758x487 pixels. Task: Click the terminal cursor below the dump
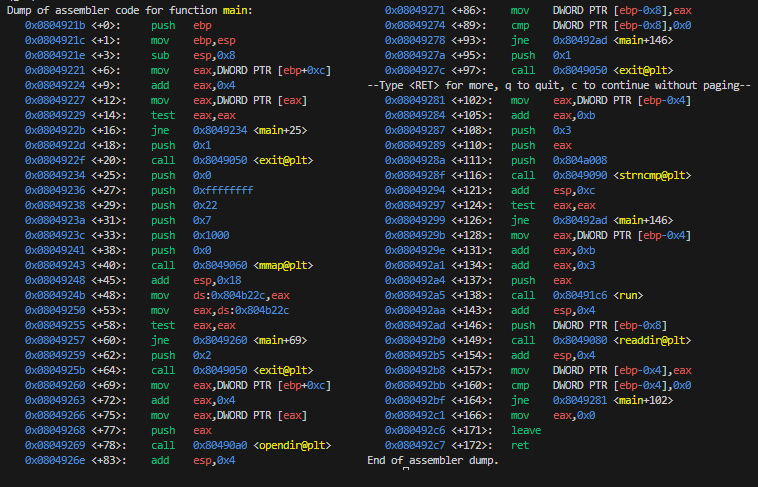pos(404,468)
